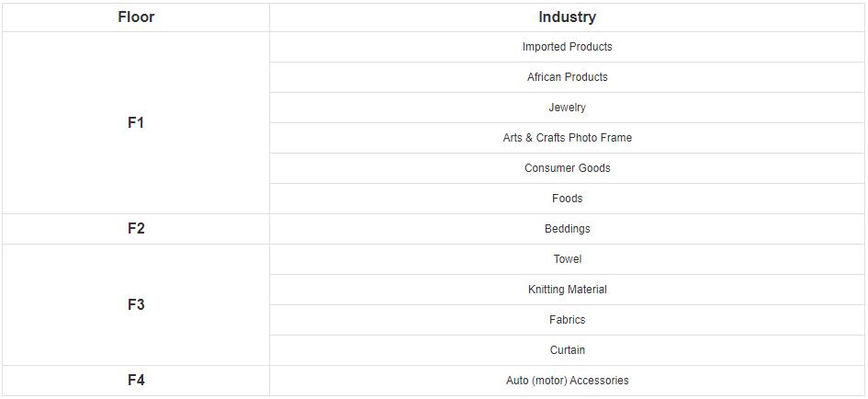This screenshot has width=868, height=399.
Task: Select the Jewelry row
Action: click(567, 108)
